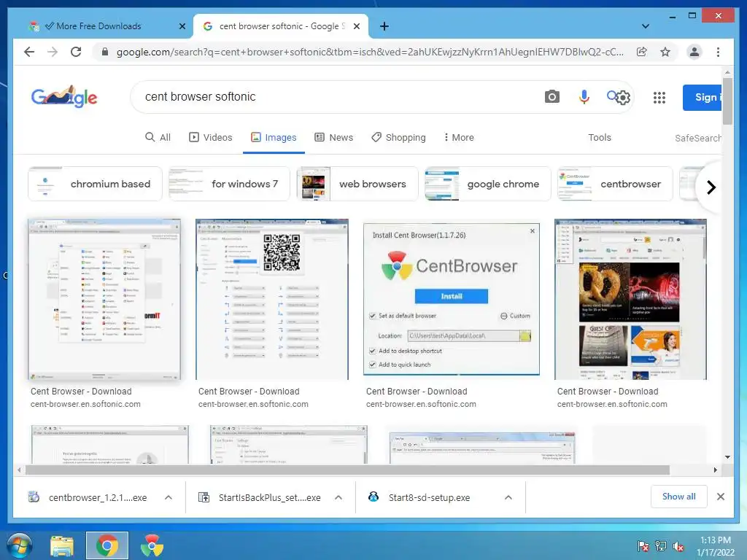Click the forward navigation arrow
The height and width of the screenshot is (560, 747).
point(53,52)
